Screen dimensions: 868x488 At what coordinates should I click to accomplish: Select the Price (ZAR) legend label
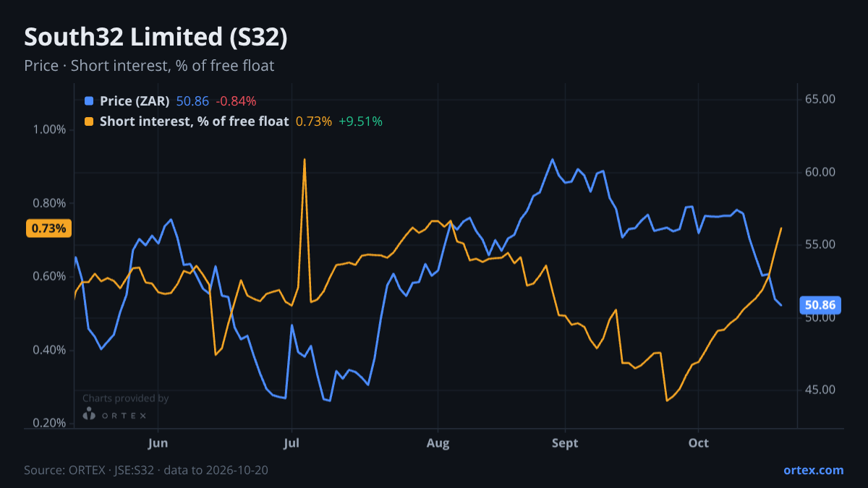point(135,101)
